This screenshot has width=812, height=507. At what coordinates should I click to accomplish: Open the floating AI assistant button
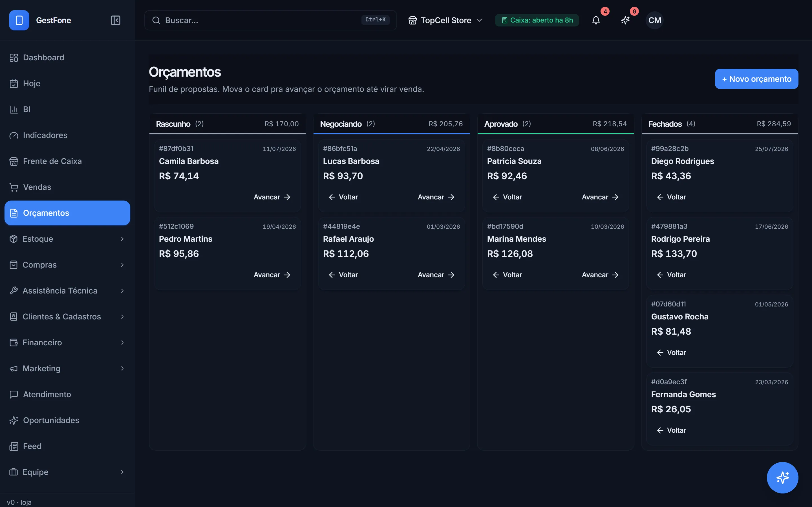(782, 477)
